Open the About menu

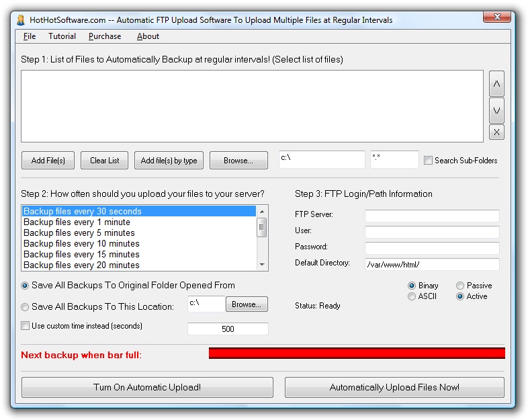tap(148, 36)
